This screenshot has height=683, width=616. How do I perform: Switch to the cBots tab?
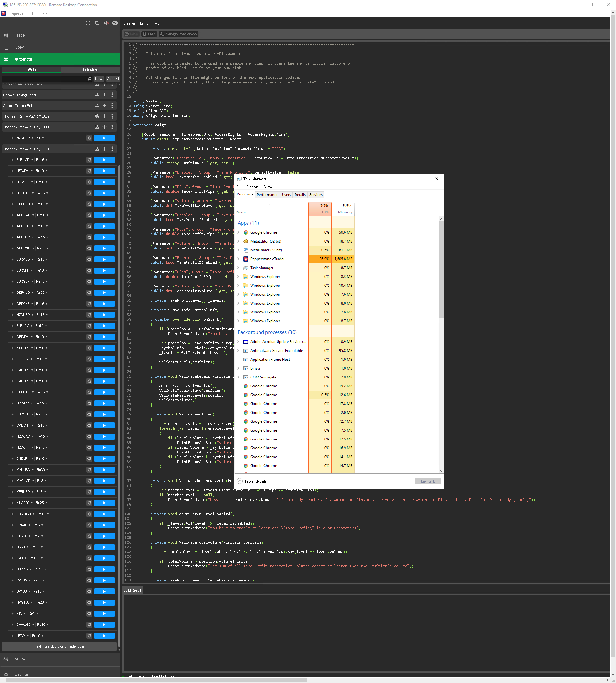(32, 70)
